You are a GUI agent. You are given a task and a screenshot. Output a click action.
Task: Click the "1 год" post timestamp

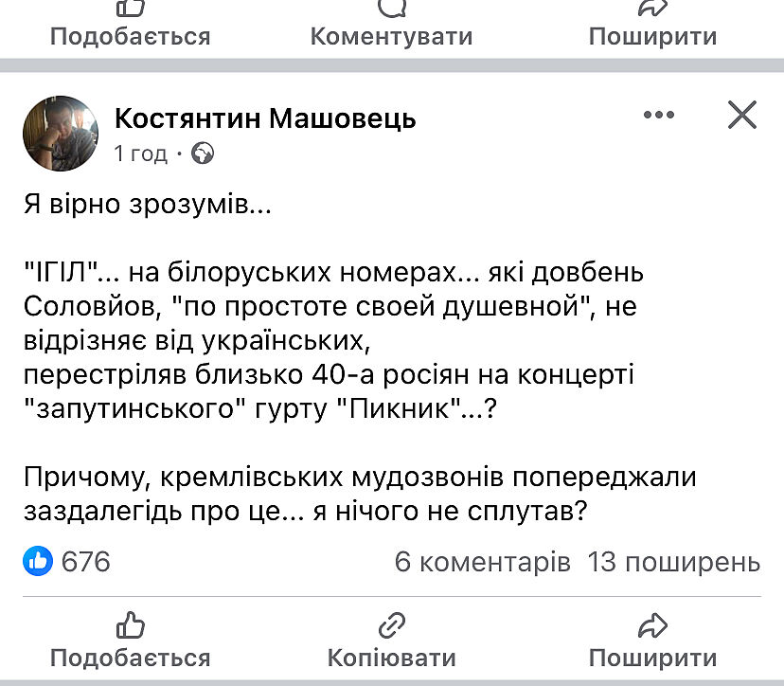(140, 153)
